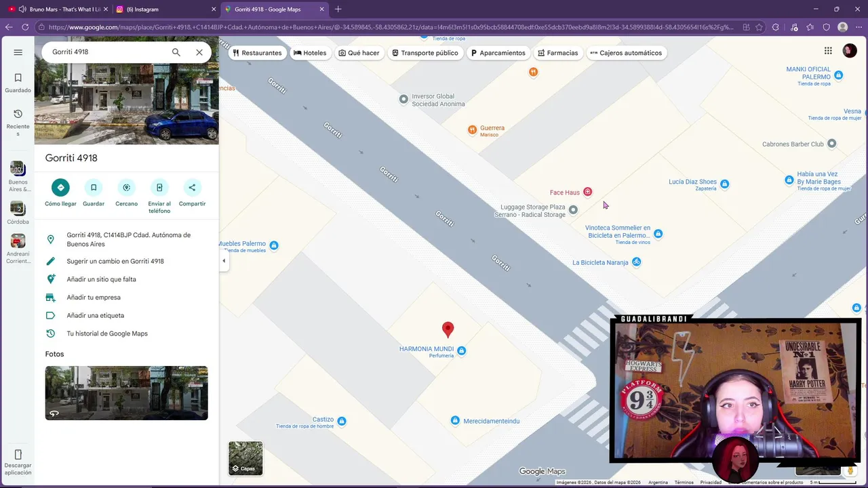Viewport: 868px width, 488px height.
Task: Reload the page
Action: [25, 27]
